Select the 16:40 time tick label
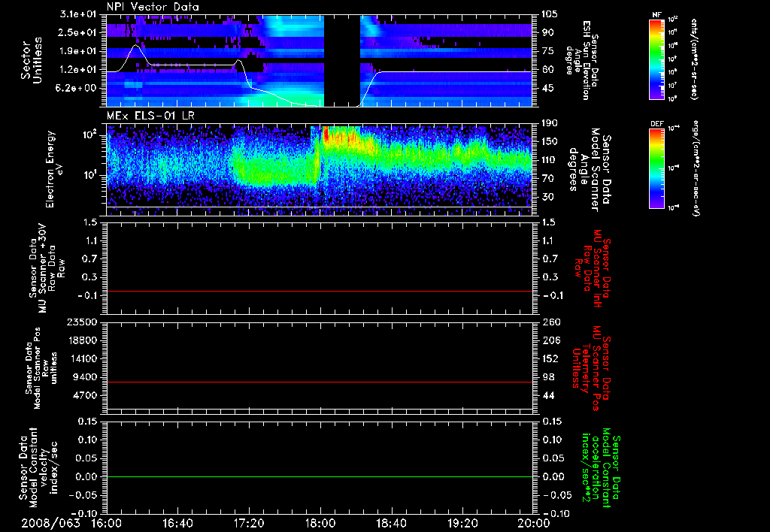Viewport: 770px width, 532px height. point(177,524)
